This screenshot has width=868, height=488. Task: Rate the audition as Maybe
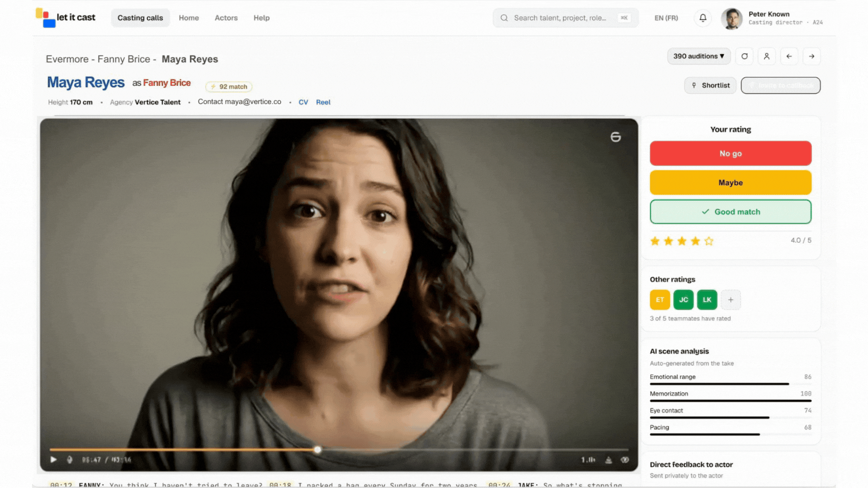(731, 183)
